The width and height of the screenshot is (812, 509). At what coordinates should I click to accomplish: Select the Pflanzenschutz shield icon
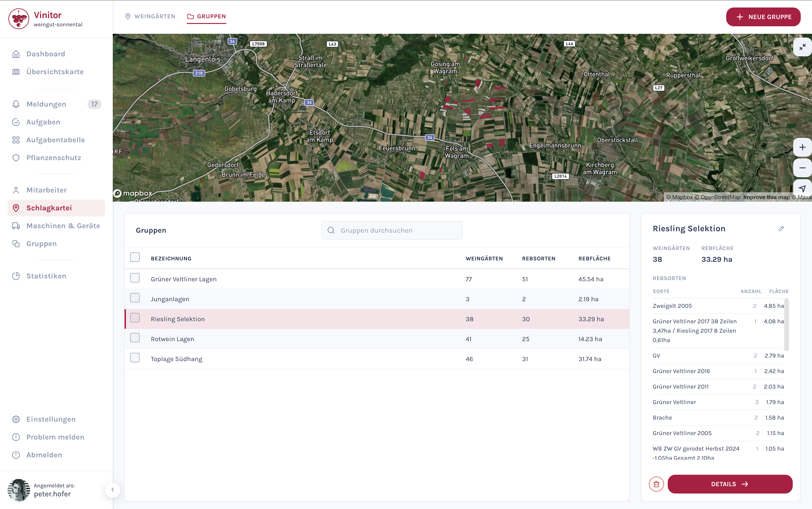16,158
